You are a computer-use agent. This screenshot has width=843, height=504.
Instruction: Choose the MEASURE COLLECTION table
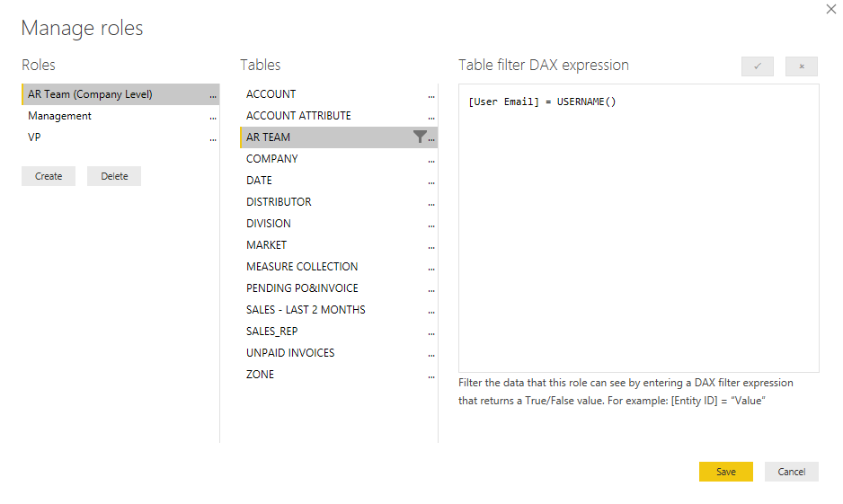pos(302,267)
